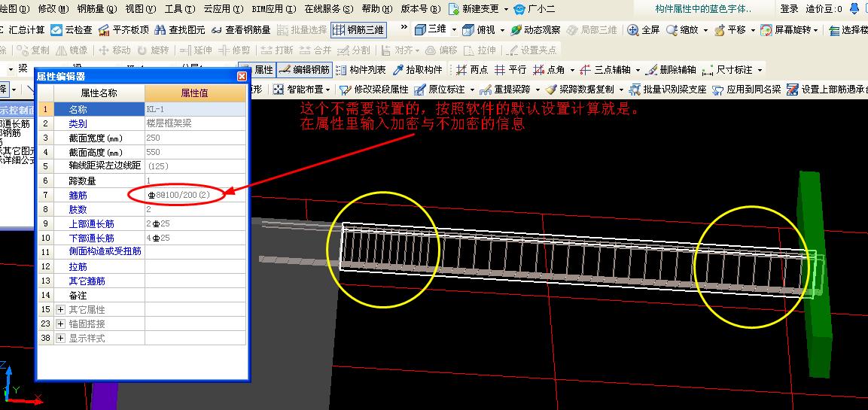Screen dimensions: 868x410
Task: Open dropdown arrow next to 俯视
Action: pos(503,30)
